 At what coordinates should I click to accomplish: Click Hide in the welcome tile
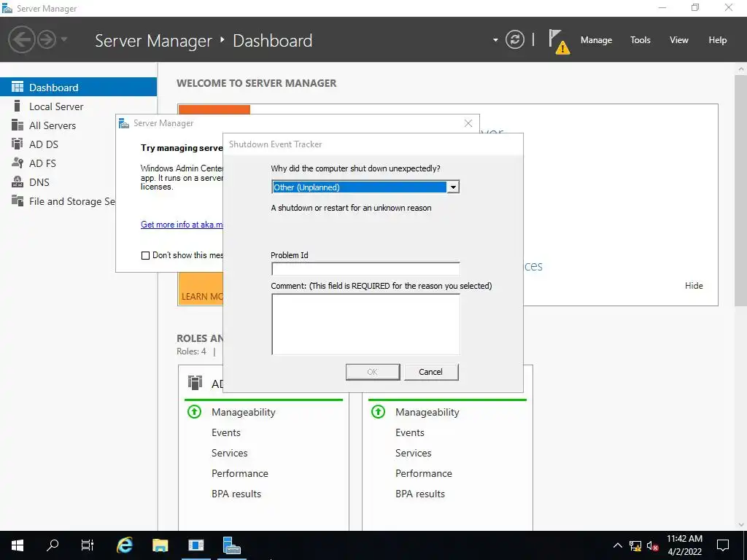[x=694, y=286]
